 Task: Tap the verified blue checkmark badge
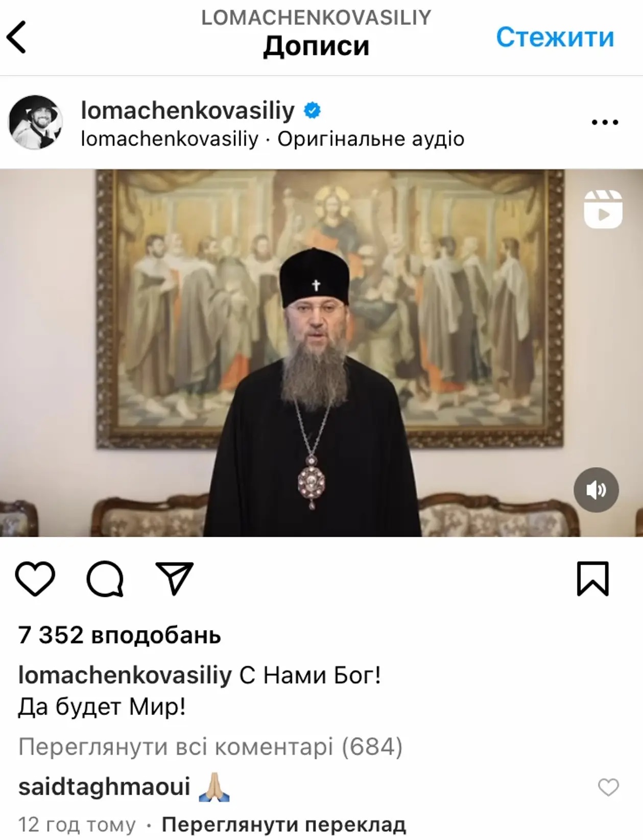click(312, 110)
